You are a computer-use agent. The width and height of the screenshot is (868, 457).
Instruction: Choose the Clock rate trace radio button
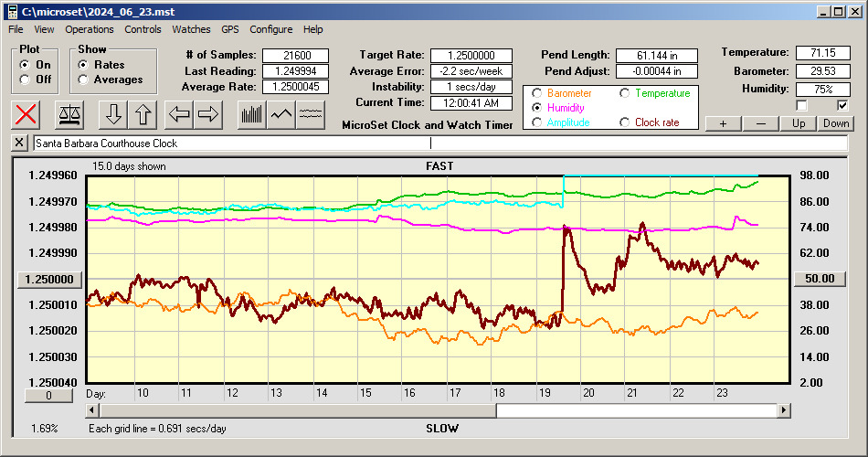click(625, 122)
